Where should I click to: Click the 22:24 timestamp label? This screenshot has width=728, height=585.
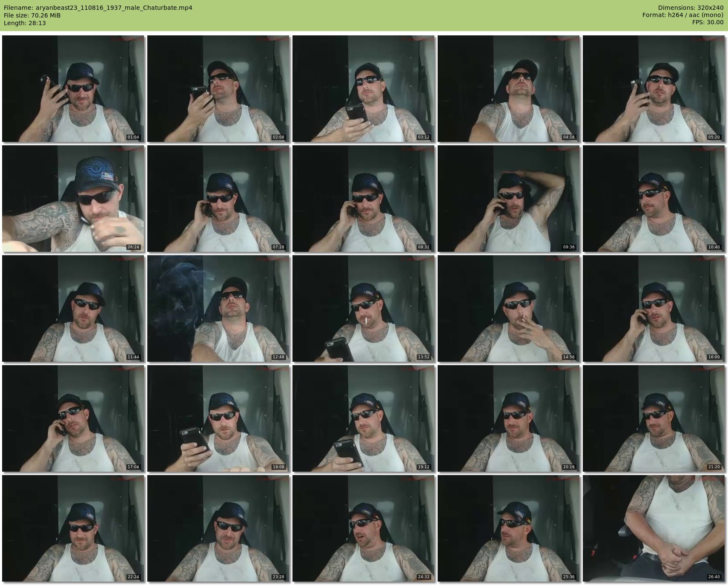point(133,577)
